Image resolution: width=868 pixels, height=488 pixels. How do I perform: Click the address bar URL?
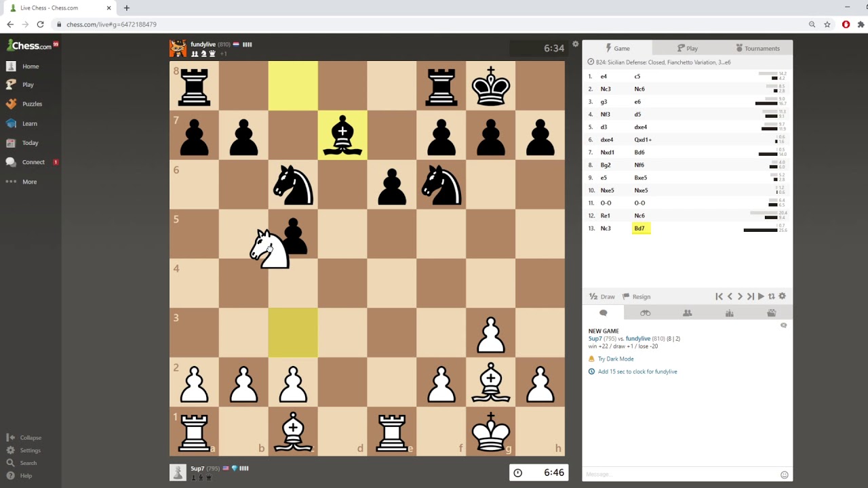(x=111, y=24)
